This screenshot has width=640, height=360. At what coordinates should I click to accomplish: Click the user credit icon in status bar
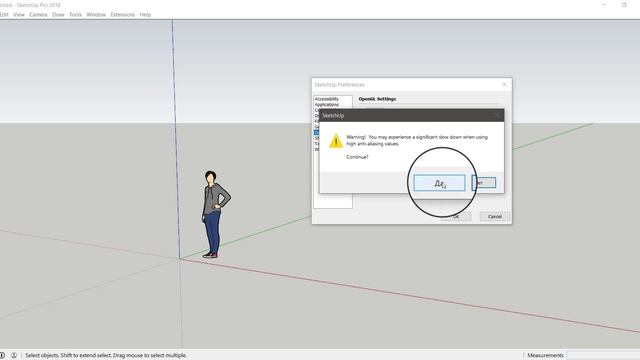coord(14,356)
